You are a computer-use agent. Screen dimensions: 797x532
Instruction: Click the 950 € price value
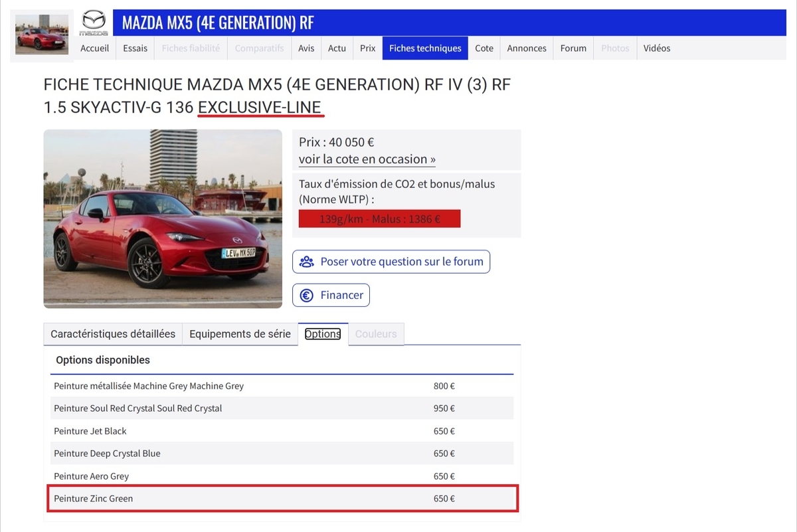pyautogui.click(x=444, y=408)
